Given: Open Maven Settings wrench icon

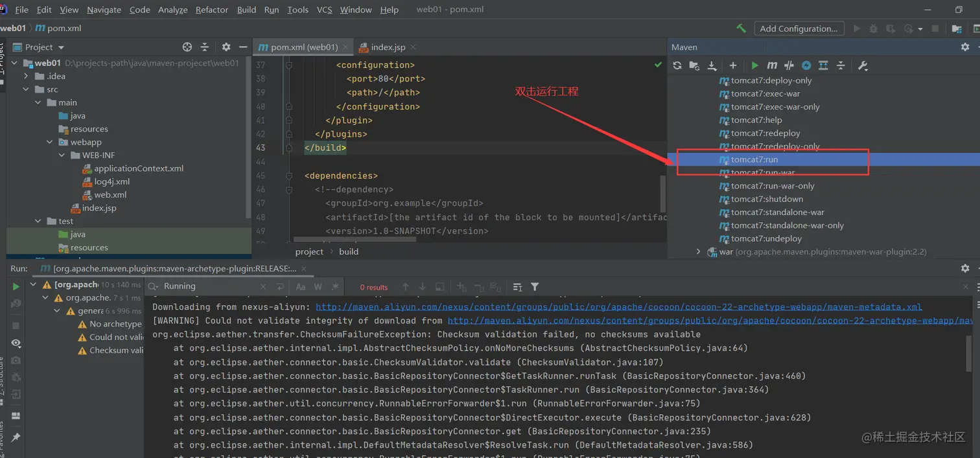Looking at the screenshot, I should point(863,65).
